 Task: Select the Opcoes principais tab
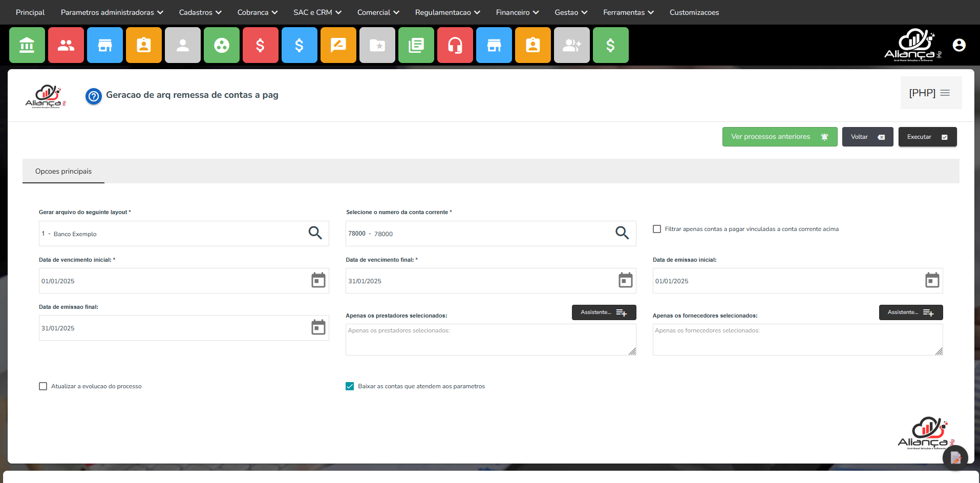click(x=63, y=172)
